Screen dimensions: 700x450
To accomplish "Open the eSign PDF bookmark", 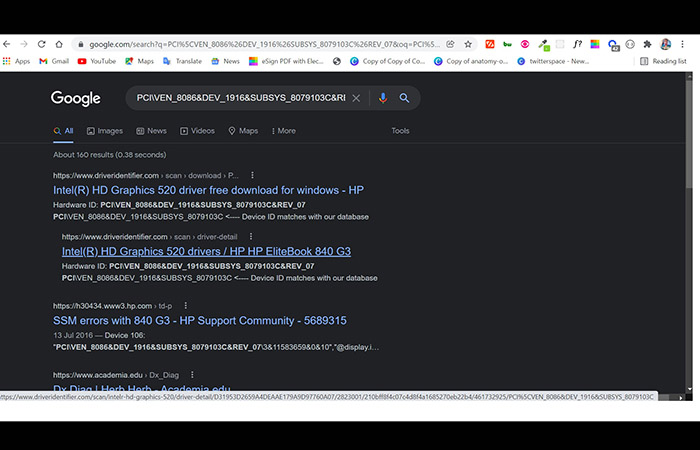I will pyautogui.click(x=286, y=61).
